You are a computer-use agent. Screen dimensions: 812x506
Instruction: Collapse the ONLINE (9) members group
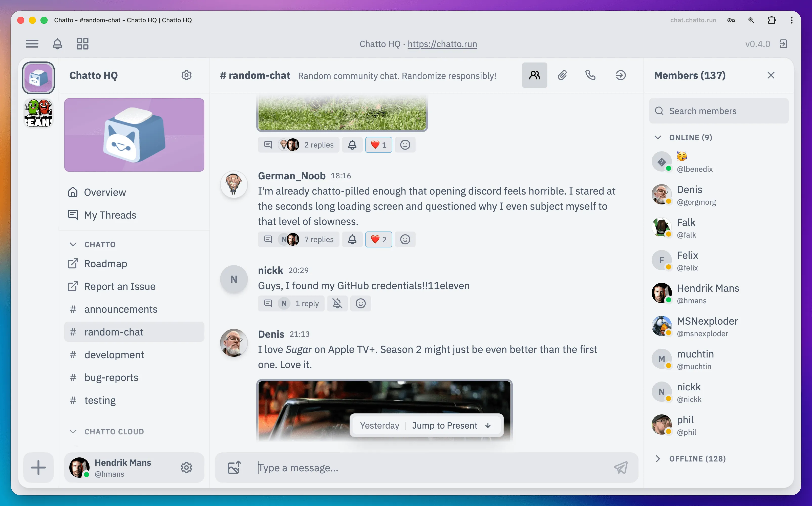point(683,138)
